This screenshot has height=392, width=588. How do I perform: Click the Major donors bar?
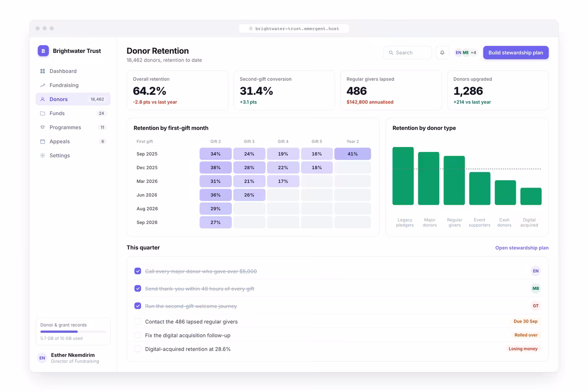(x=429, y=178)
